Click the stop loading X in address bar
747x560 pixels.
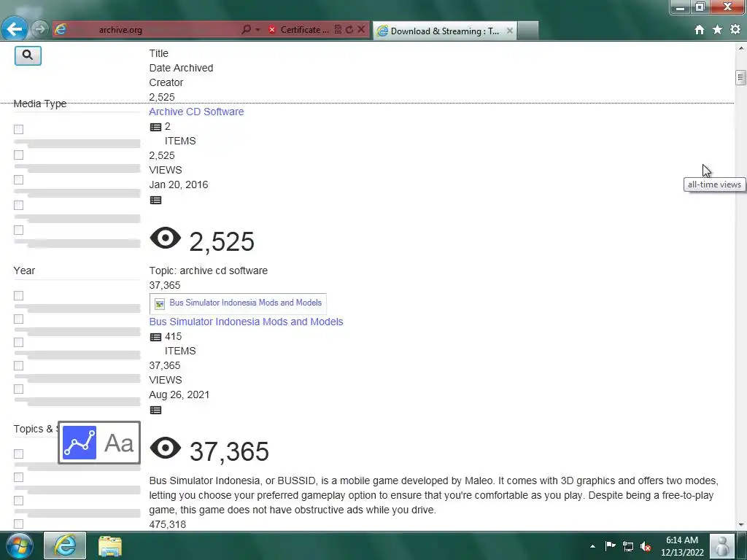(x=361, y=29)
